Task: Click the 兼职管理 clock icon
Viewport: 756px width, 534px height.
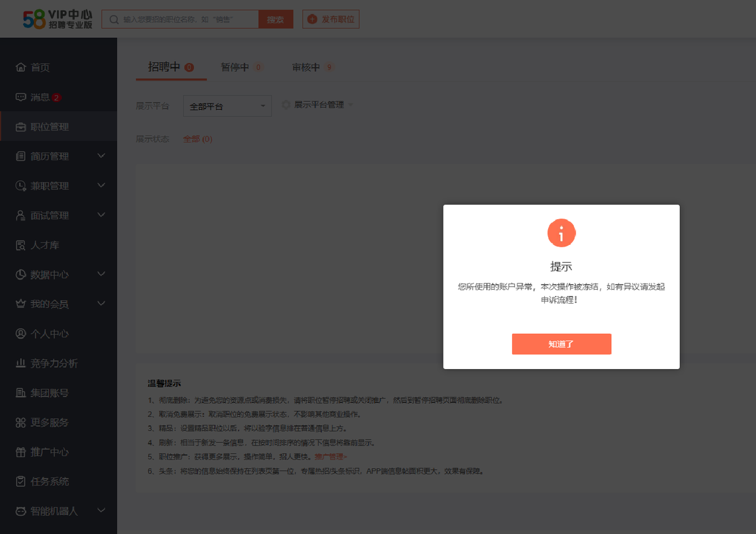Action: click(21, 186)
